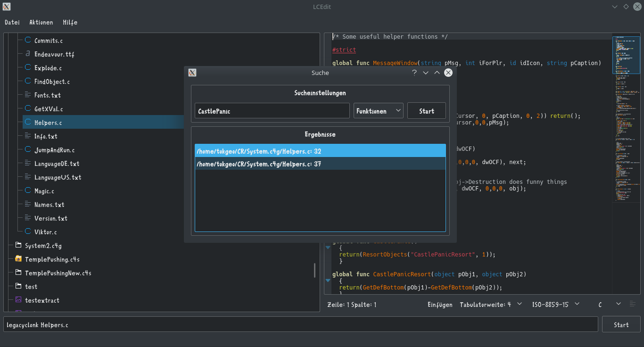Open the Aktionen menu
The image size is (644, 347).
[x=41, y=22]
